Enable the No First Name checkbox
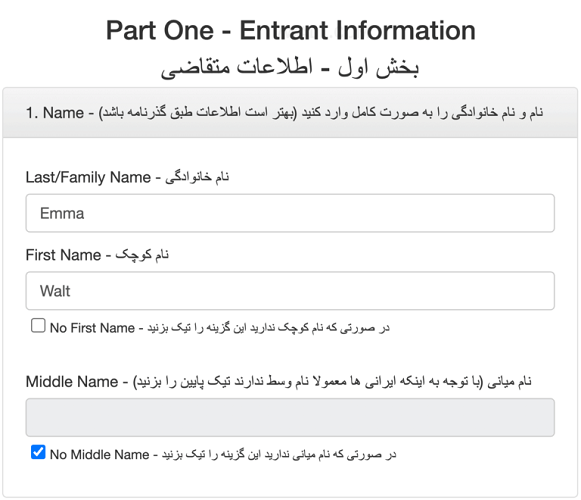Image resolution: width=581 pixels, height=500 pixels. coord(38,326)
